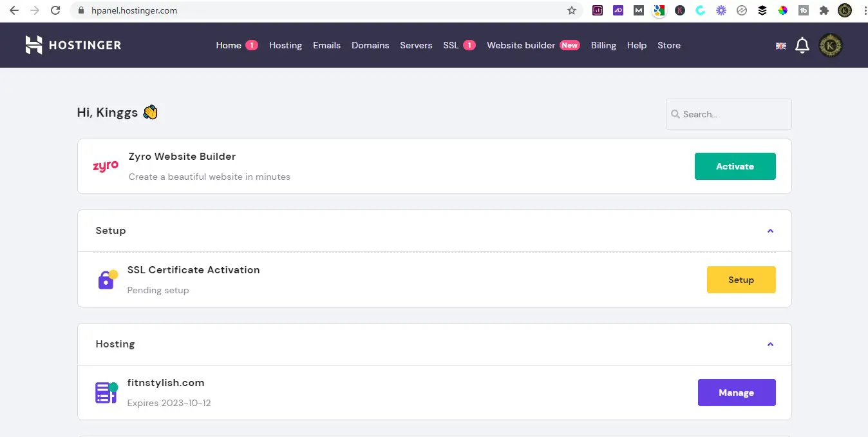Click the Hostinger logo in the header
The image size is (868, 437).
[x=73, y=45]
